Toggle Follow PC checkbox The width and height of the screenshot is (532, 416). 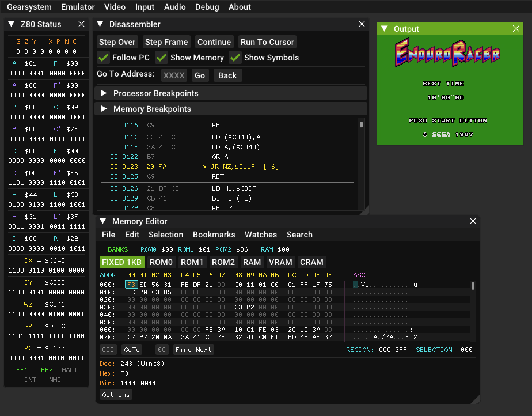click(103, 58)
